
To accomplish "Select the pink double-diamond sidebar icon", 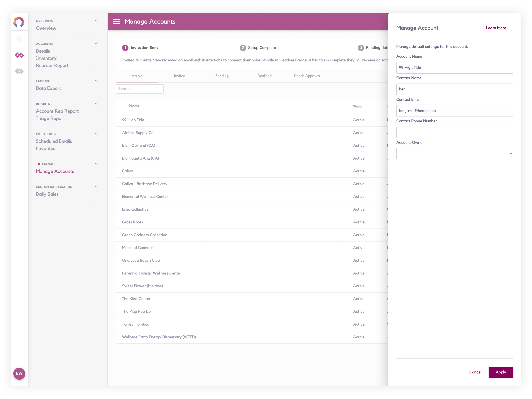I will [x=19, y=55].
